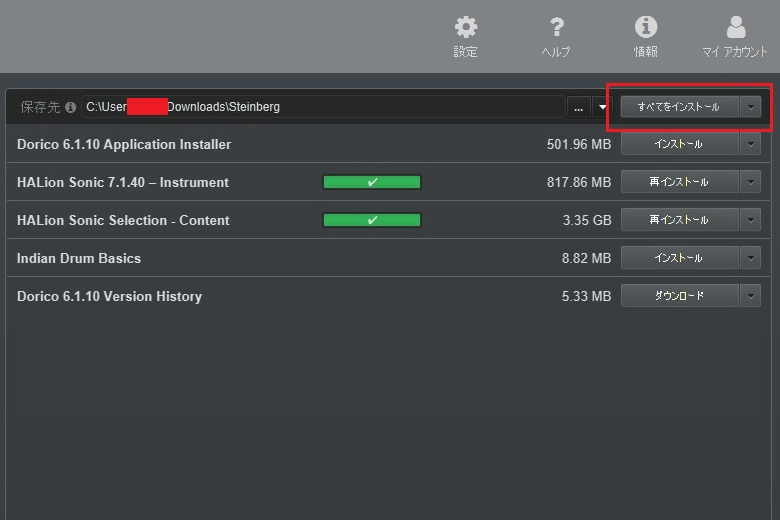Expand options arrow for HALion Sonic 7.1.40 Instrument
This screenshot has width=780, height=520.
(x=751, y=182)
